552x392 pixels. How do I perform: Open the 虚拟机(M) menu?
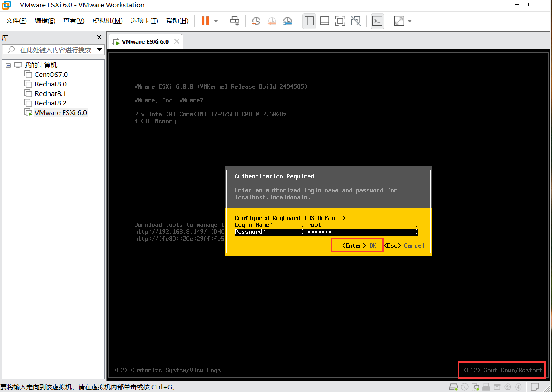(x=108, y=21)
